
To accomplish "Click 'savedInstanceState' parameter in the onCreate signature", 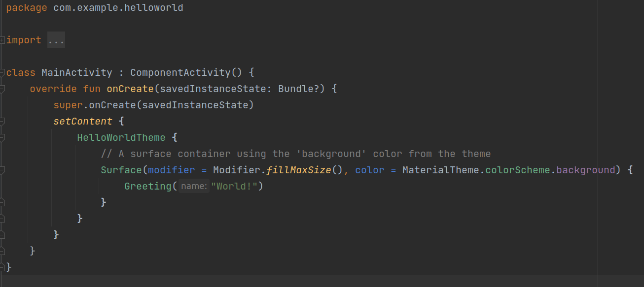I will point(213,89).
